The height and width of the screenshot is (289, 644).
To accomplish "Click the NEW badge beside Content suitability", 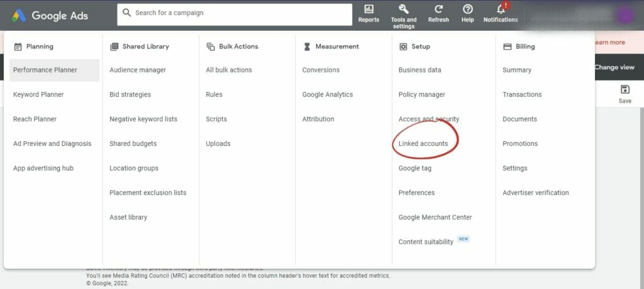I will pyautogui.click(x=464, y=239).
